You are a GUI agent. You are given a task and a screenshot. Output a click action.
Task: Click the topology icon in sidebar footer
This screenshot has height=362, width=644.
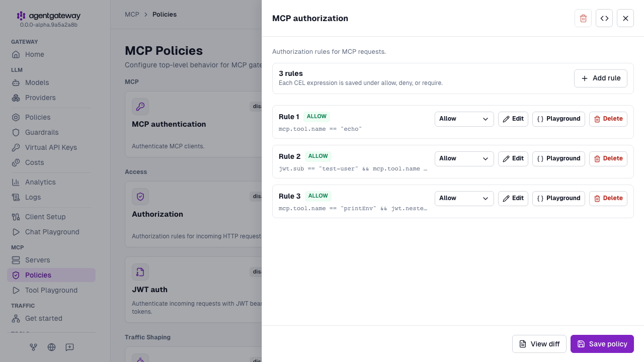click(33, 347)
